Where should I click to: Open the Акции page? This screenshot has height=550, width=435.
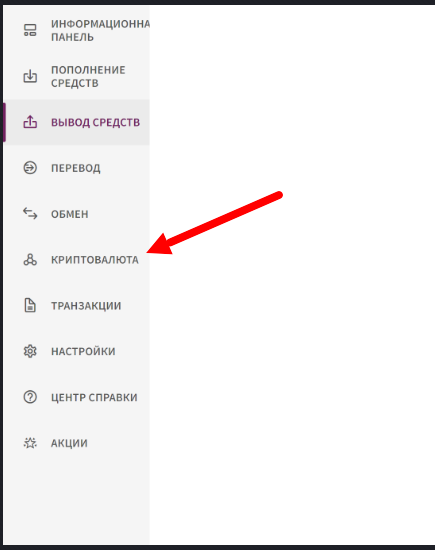point(76,443)
